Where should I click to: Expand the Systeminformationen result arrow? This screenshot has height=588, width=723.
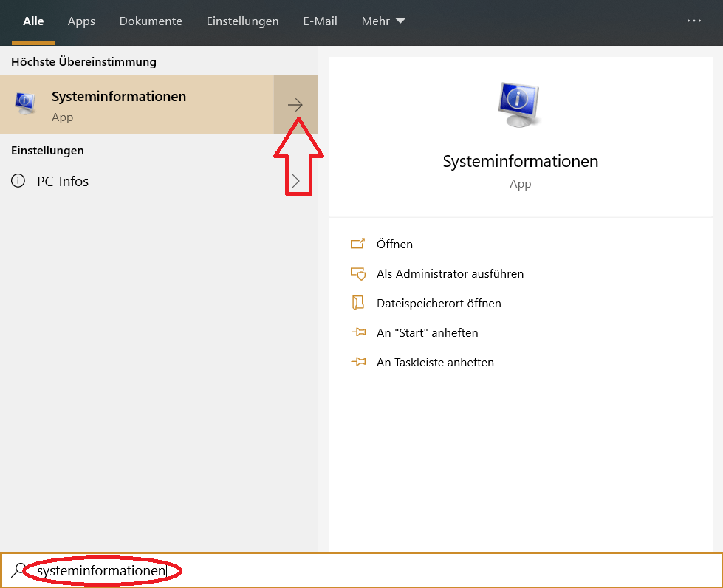point(295,104)
